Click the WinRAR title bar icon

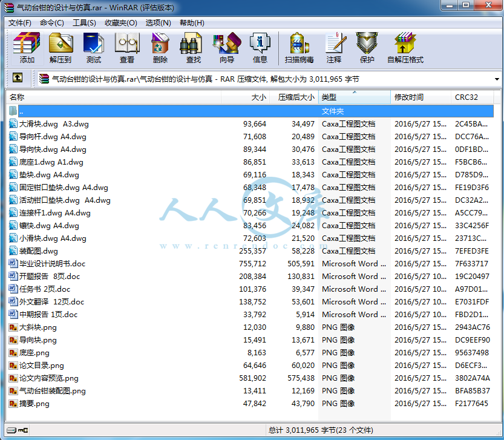click(x=9, y=7)
